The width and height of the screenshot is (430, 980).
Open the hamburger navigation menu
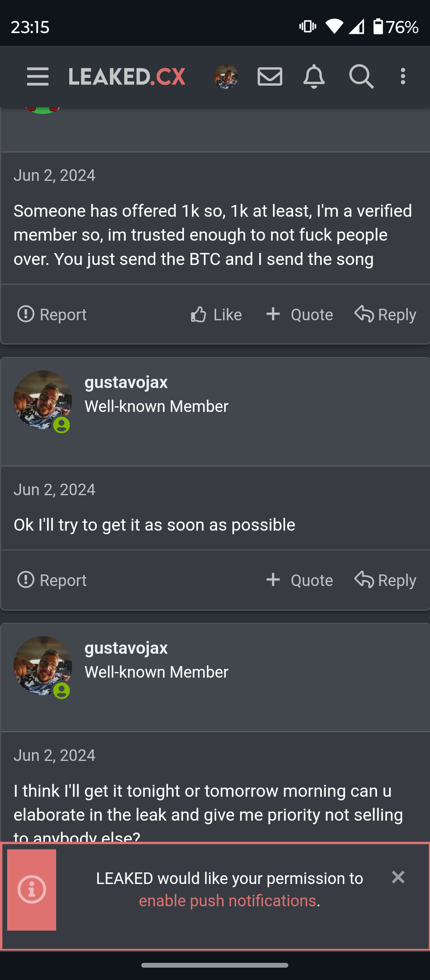(x=38, y=76)
